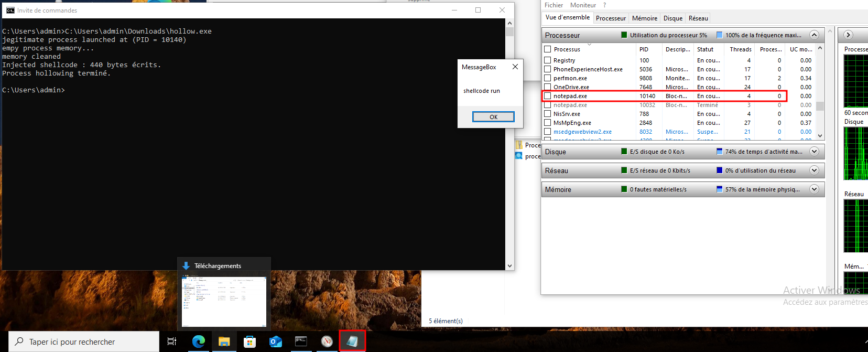Check the notepad.exe PID 10140 checkbox
The image size is (868, 352).
click(x=548, y=96)
